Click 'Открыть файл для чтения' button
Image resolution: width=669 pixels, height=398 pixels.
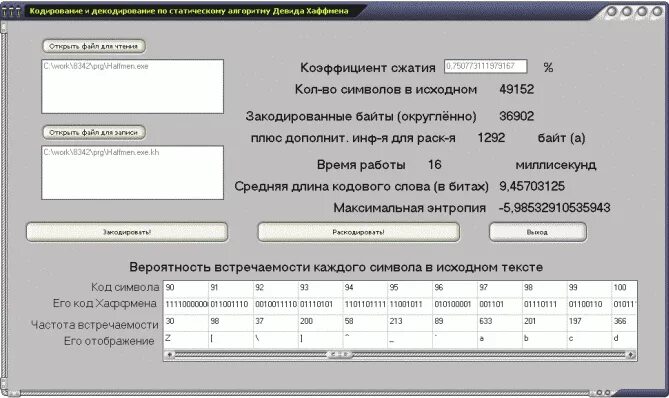tap(94, 46)
